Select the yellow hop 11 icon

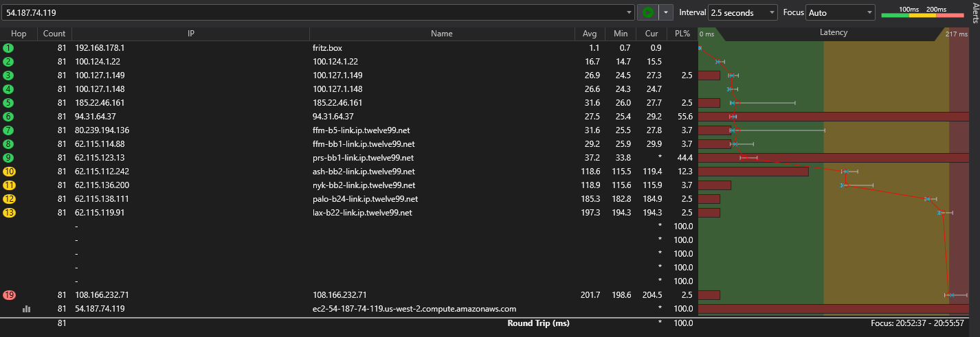click(x=9, y=185)
